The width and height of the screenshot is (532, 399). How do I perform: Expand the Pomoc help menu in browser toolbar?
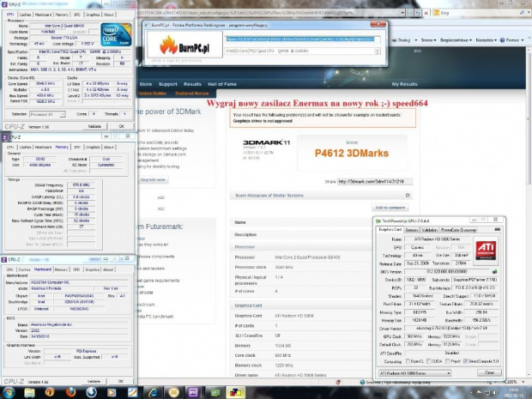click(x=511, y=40)
